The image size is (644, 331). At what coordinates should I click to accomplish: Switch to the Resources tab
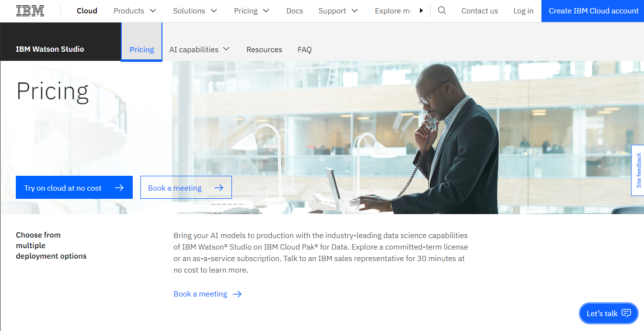(264, 49)
